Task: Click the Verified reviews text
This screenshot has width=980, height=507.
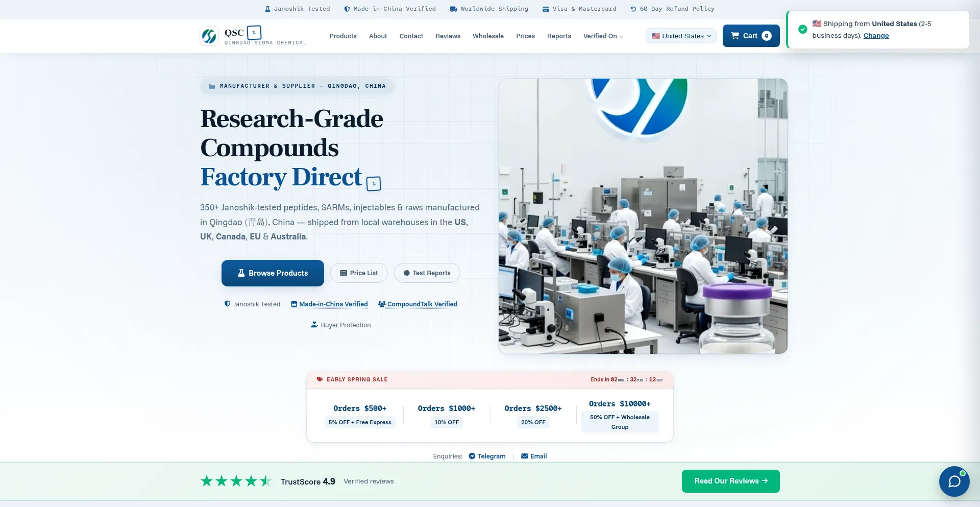Action: pos(369,481)
